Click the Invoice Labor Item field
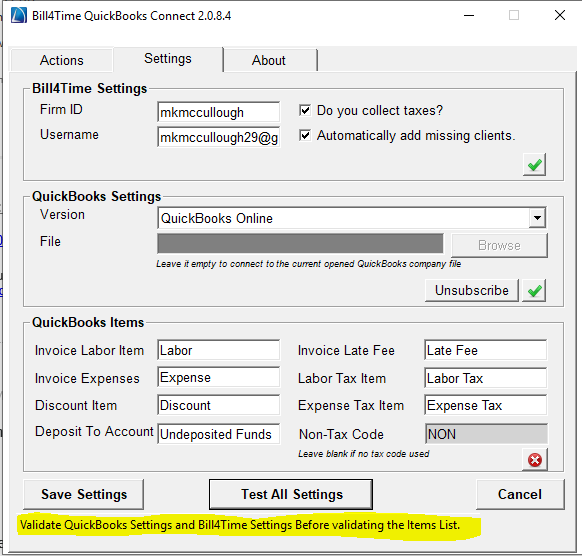The height and width of the screenshot is (556, 582). (219, 350)
